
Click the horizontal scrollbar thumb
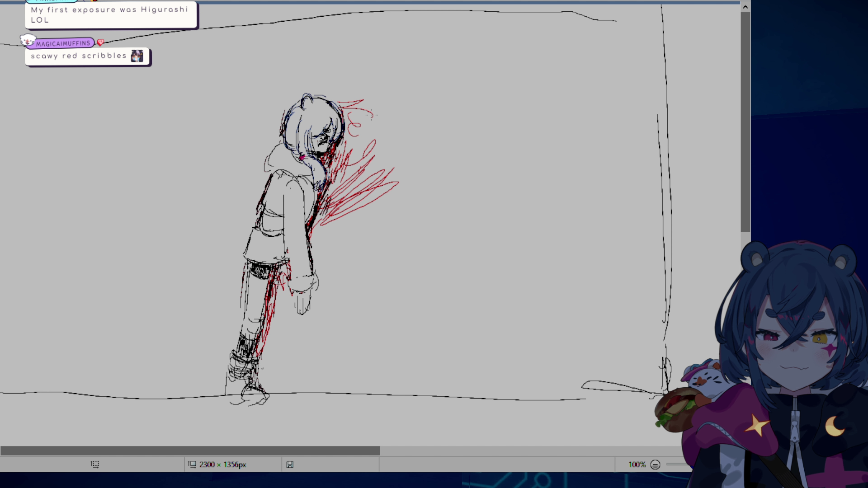coord(190,450)
